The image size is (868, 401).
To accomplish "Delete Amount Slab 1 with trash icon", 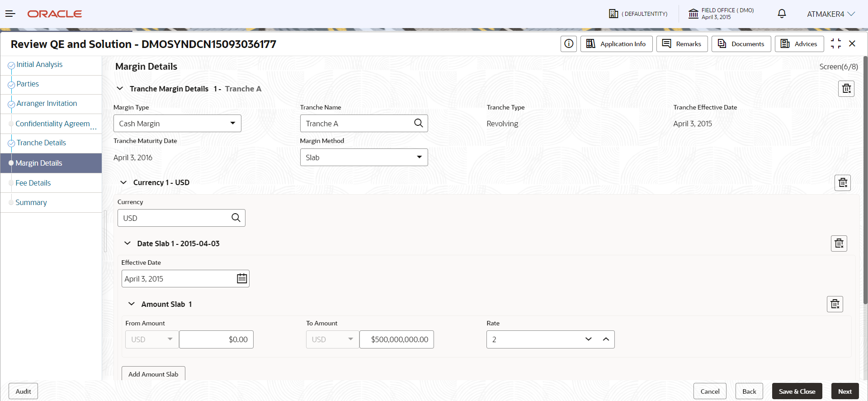I will (x=835, y=304).
